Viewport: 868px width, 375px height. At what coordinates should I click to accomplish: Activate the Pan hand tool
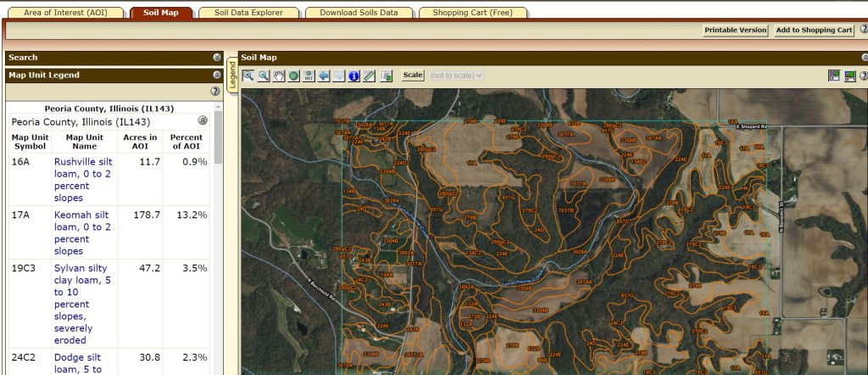(x=279, y=76)
